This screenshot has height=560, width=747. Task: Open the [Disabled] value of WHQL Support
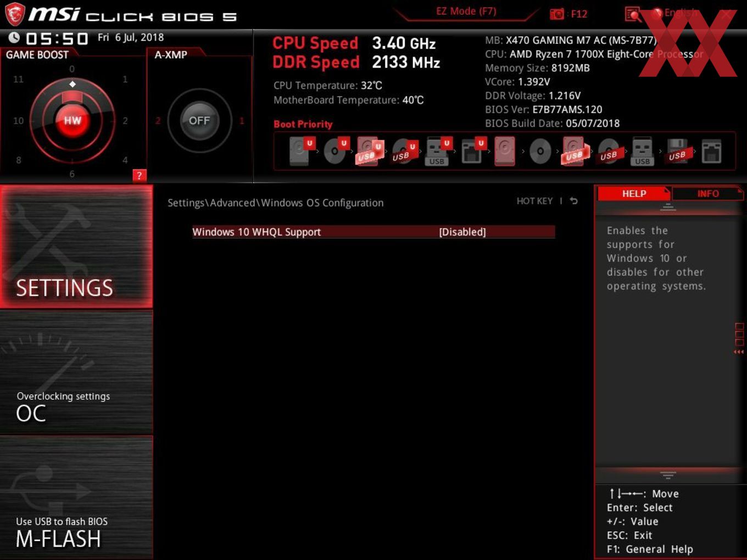point(462,232)
